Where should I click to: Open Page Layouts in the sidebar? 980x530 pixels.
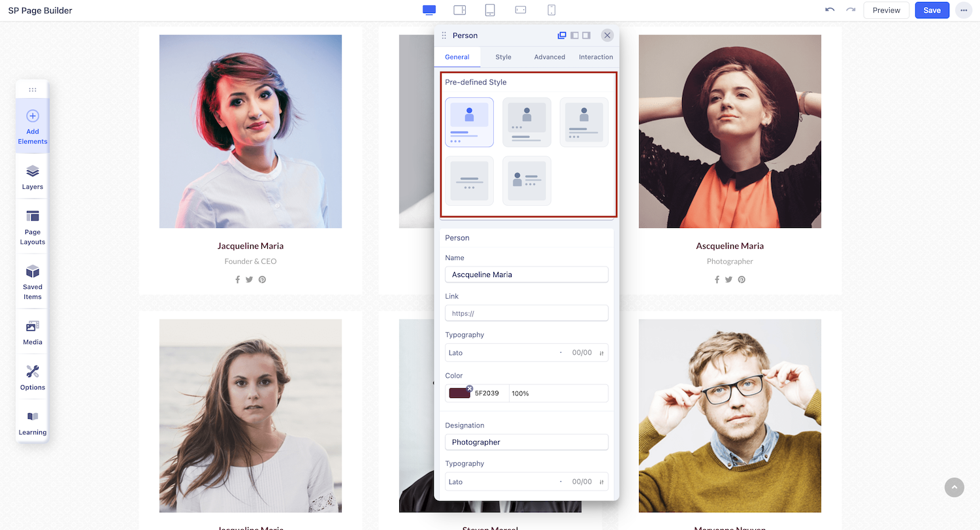pyautogui.click(x=33, y=227)
